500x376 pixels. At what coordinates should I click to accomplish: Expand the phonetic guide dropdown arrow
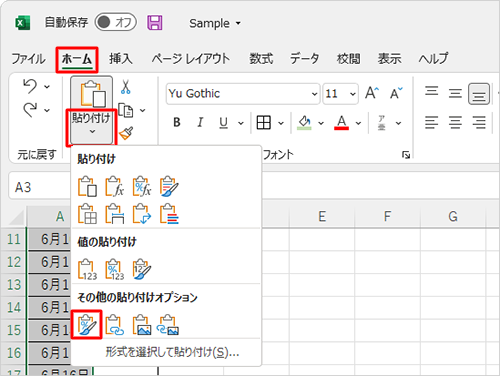pos(398,123)
